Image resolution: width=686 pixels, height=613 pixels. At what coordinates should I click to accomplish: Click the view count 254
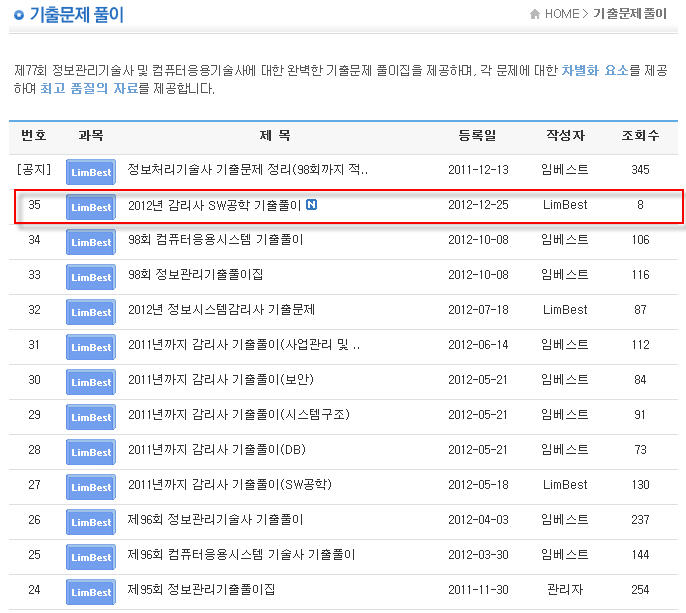640,590
